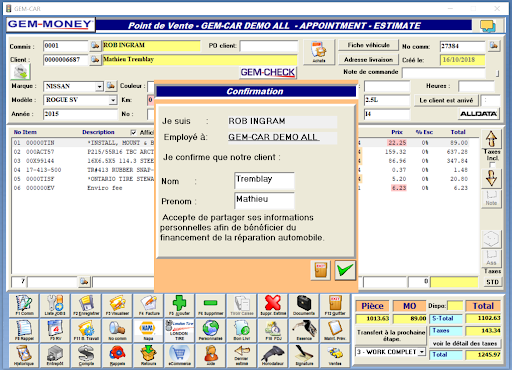
Task: Click the Nom field containing Tremblay
Action: click(x=264, y=181)
